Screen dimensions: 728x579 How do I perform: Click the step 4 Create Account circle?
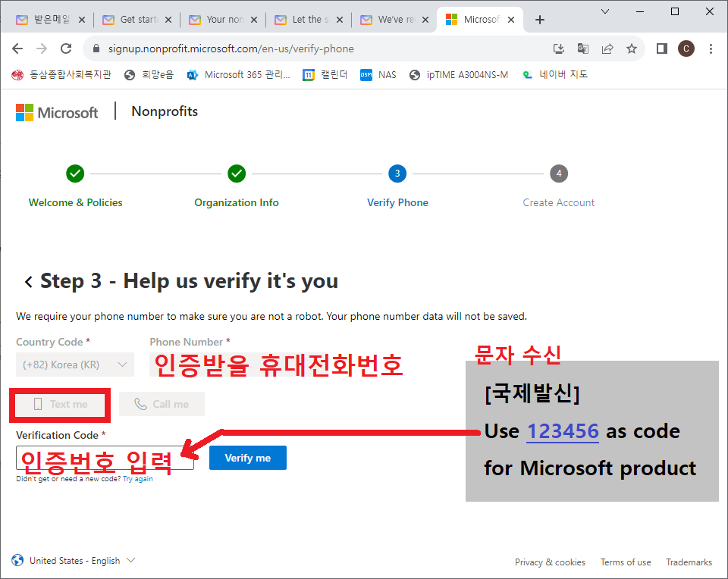[x=559, y=174]
